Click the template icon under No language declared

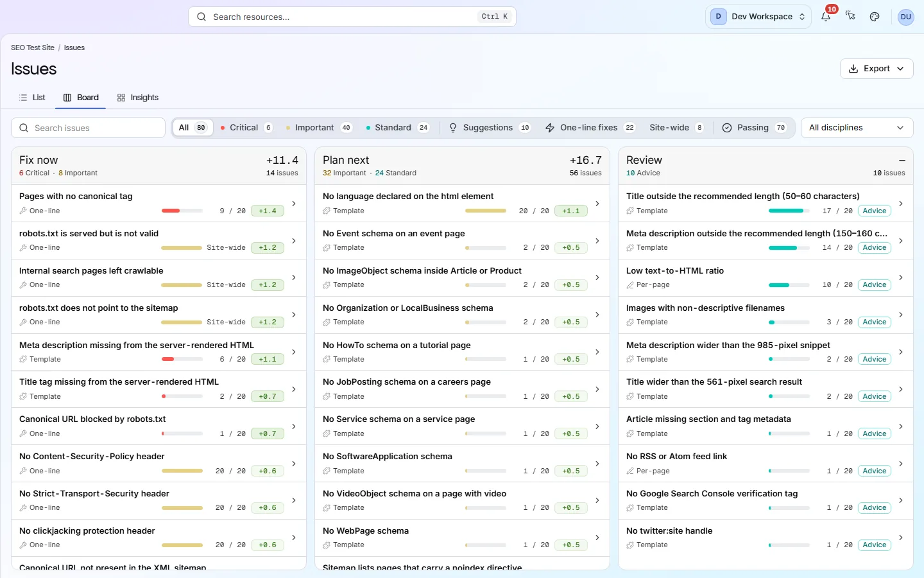pos(327,211)
